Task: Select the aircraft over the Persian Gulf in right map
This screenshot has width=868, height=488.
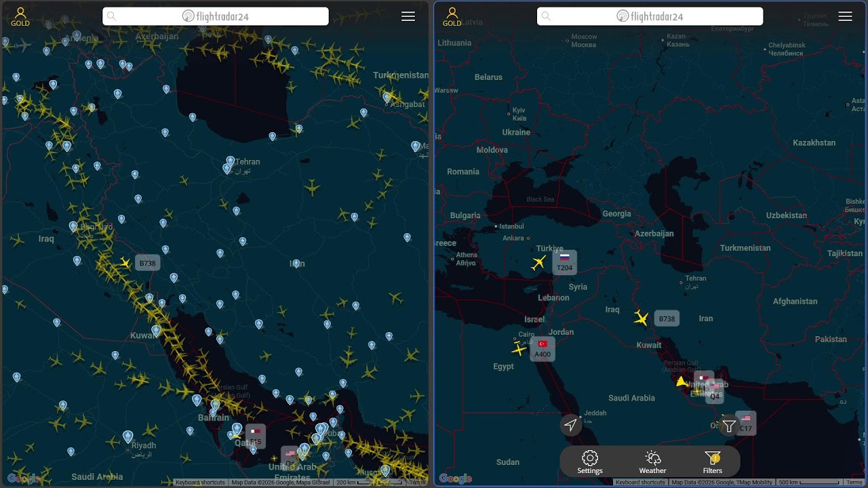Action: tap(682, 382)
